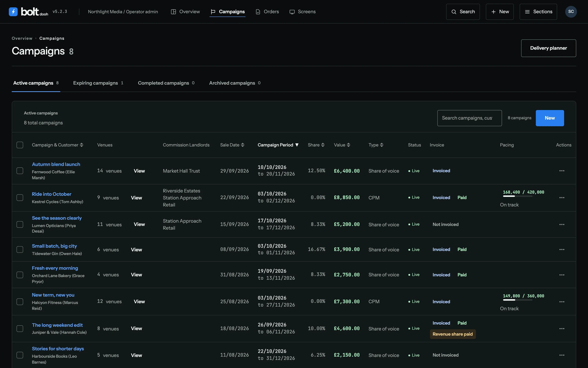Sort by Value column

342,145
